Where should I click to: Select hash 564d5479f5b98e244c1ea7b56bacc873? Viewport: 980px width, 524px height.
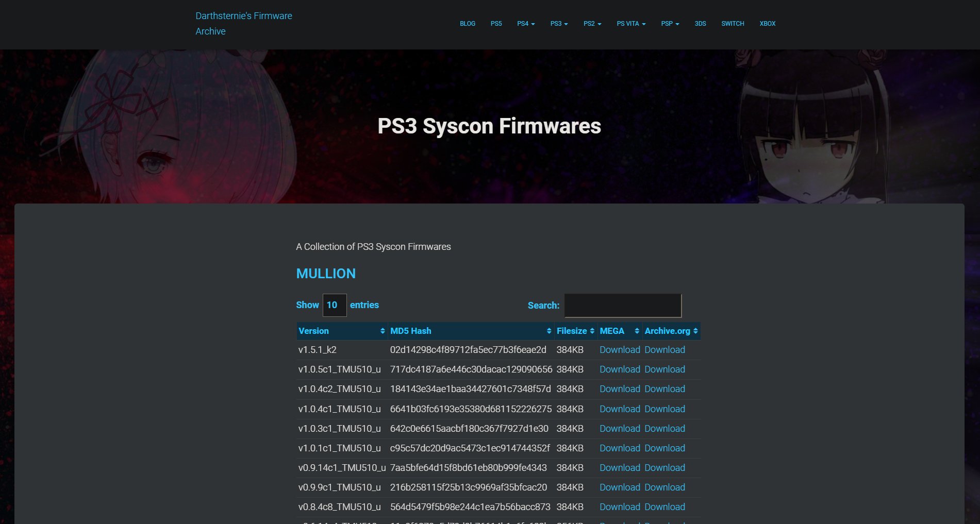[x=470, y=507]
